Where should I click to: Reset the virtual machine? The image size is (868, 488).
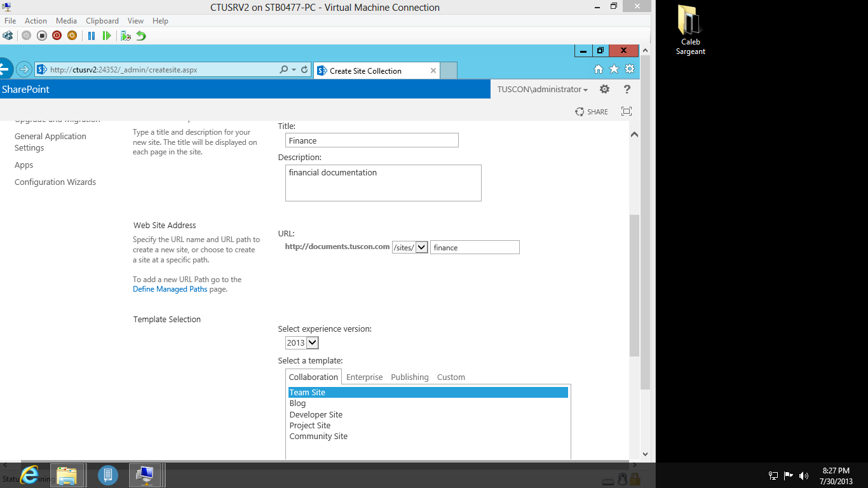coord(107,36)
